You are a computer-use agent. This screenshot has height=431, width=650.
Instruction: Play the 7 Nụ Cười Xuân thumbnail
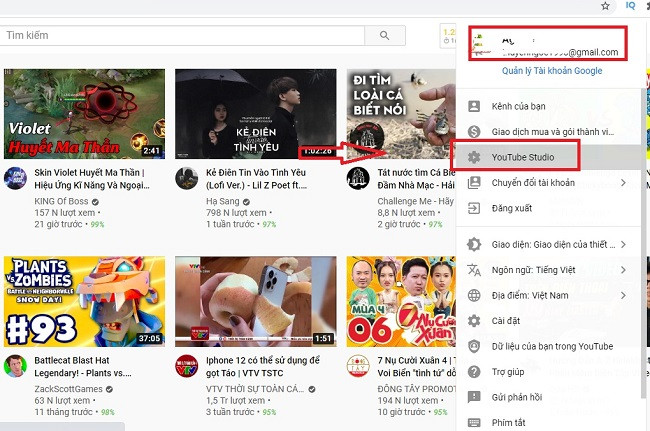click(401, 301)
